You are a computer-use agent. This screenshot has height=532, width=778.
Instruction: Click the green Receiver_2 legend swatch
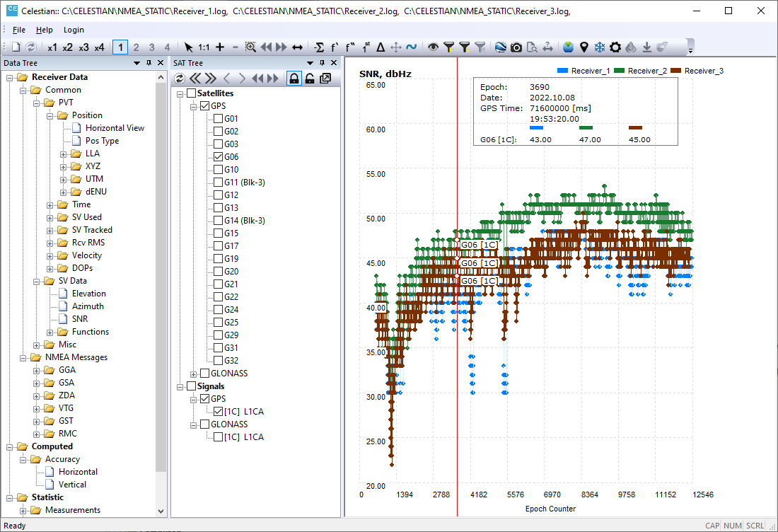620,71
